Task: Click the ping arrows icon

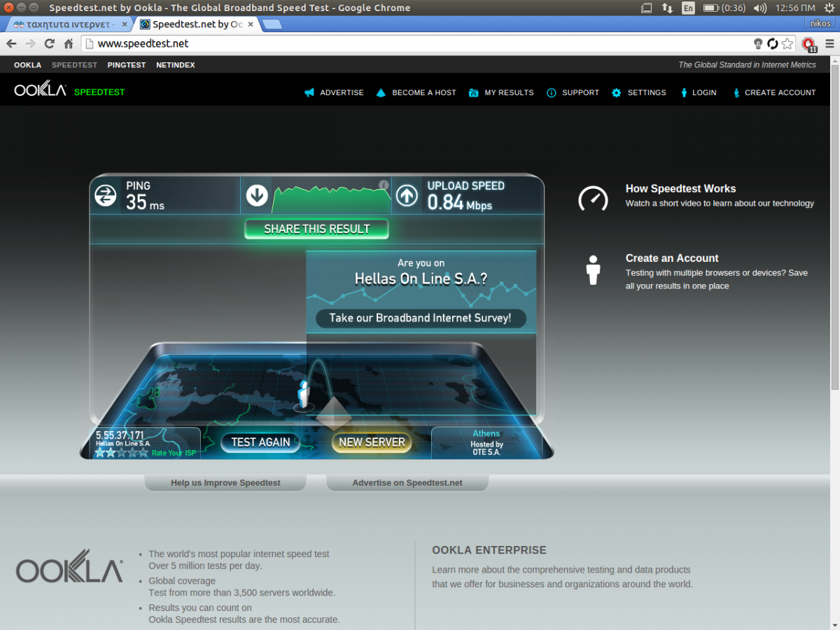Action: point(105,195)
